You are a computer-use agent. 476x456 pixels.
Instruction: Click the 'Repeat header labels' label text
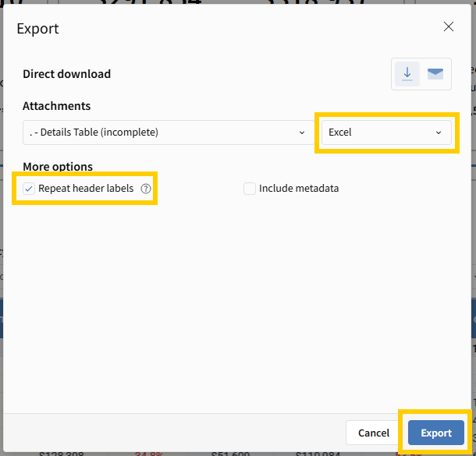click(x=86, y=189)
